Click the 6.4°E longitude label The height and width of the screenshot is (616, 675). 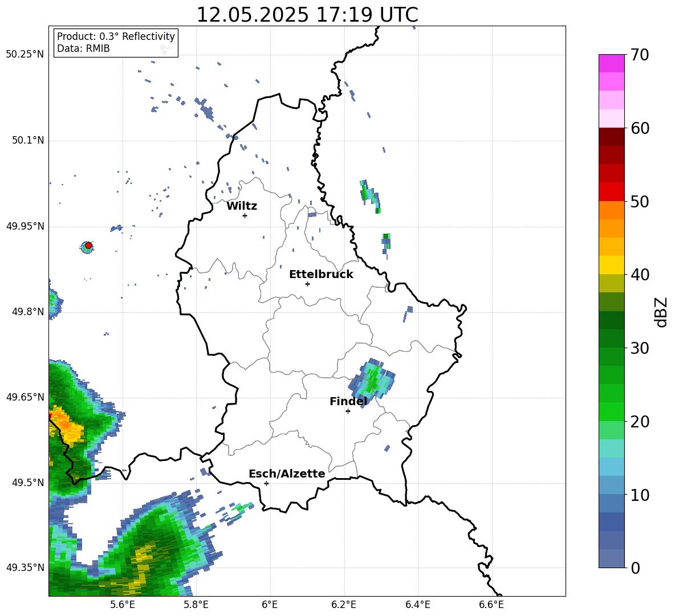click(x=417, y=605)
